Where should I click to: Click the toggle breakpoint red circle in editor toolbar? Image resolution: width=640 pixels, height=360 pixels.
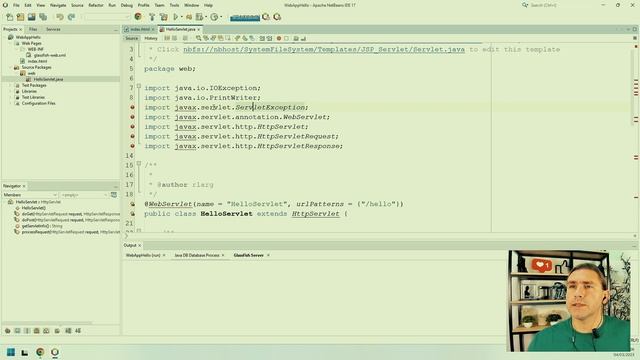[x=279, y=38]
